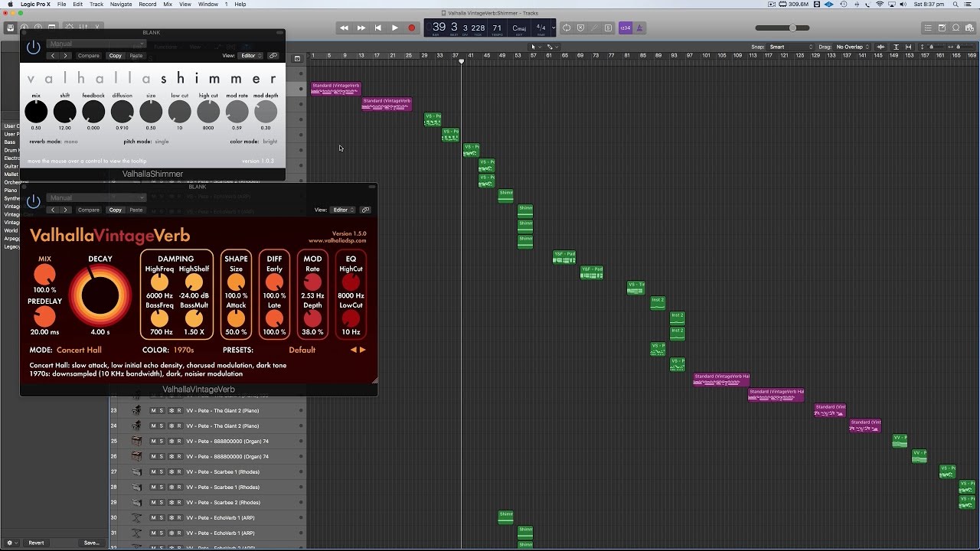The image size is (980, 551).
Task: Click the link icon in ValhallaShimmer window
Action: click(x=273, y=56)
